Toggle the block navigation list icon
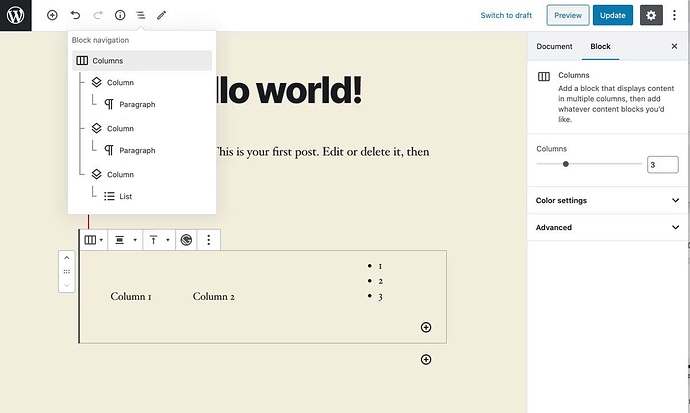690x413 pixels. (x=141, y=16)
